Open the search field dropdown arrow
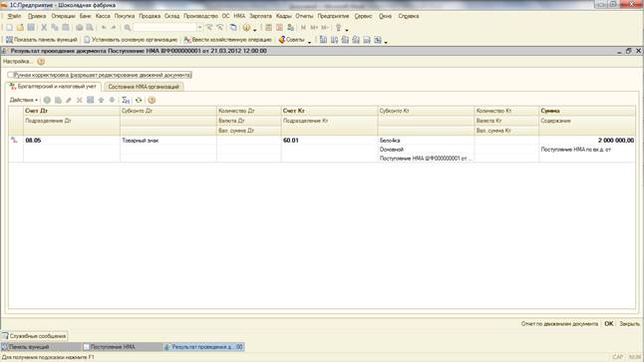The width and height of the screenshot is (644, 362). [200, 28]
